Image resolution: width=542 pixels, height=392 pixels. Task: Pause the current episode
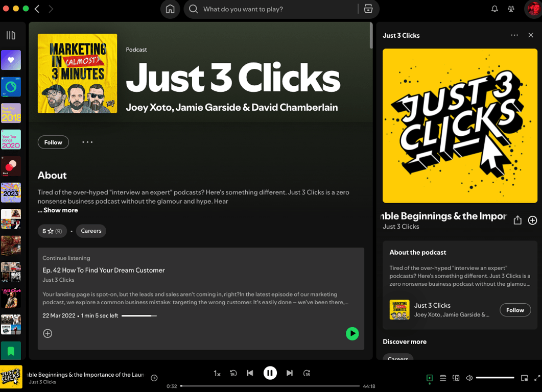pos(270,373)
